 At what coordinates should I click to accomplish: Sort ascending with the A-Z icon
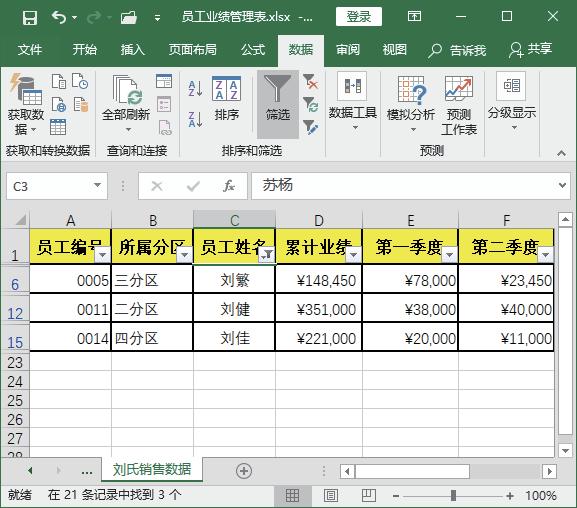(x=195, y=88)
